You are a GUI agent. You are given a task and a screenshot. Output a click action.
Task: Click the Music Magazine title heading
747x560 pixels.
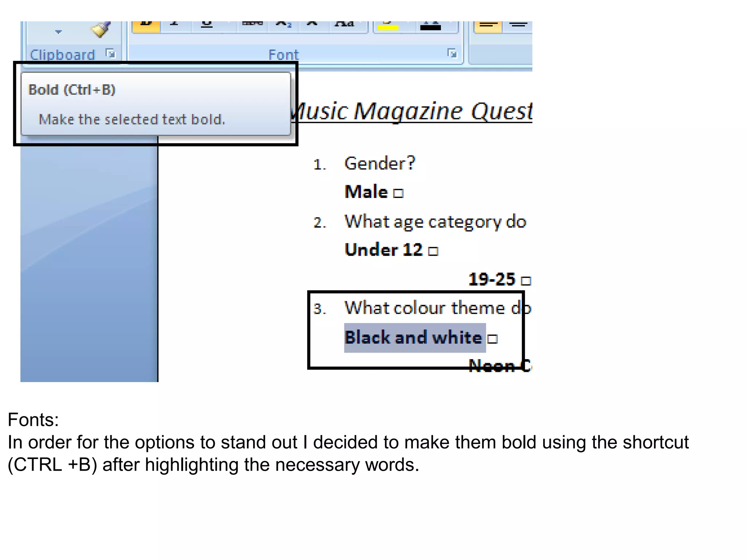[x=412, y=111]
